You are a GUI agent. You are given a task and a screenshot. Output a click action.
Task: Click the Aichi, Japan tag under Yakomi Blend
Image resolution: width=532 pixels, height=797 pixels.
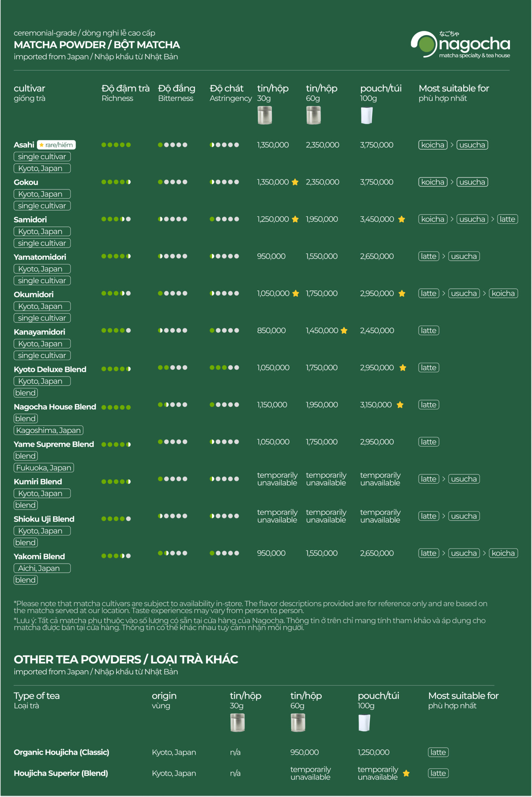pyautogui.click(x=42, y=568)
